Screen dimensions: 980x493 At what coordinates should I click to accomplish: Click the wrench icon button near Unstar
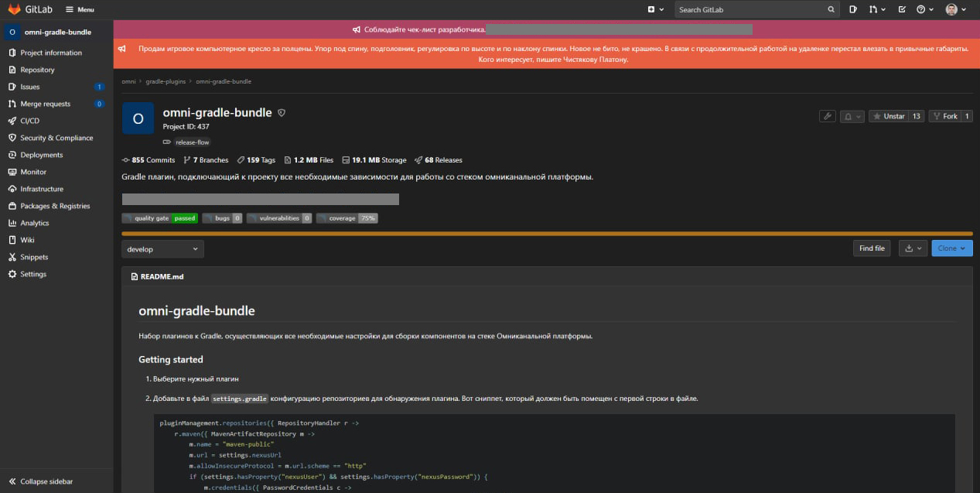point(828,116)
